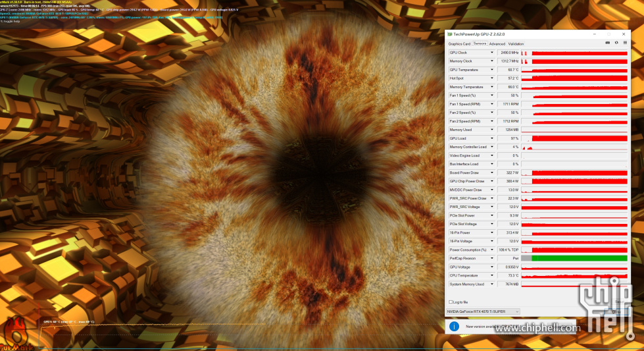Open the MVDDC Power Draw dropdown
The width and height of the screenshot is (644, 351).
coord(491,190)
